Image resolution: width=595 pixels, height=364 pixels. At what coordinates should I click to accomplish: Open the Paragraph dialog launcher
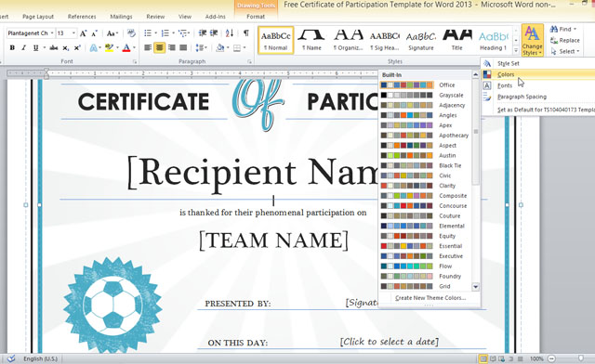coord(249,61)
